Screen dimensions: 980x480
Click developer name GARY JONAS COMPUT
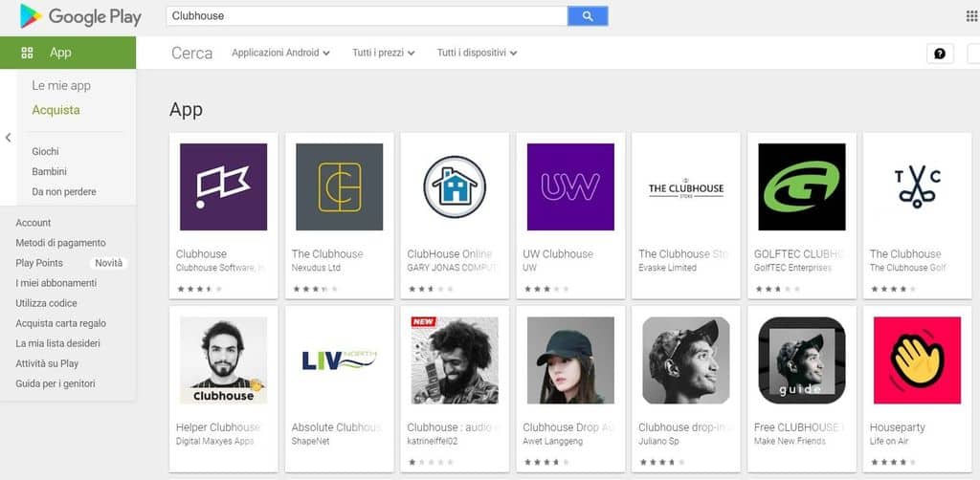[x=453, y=268]
